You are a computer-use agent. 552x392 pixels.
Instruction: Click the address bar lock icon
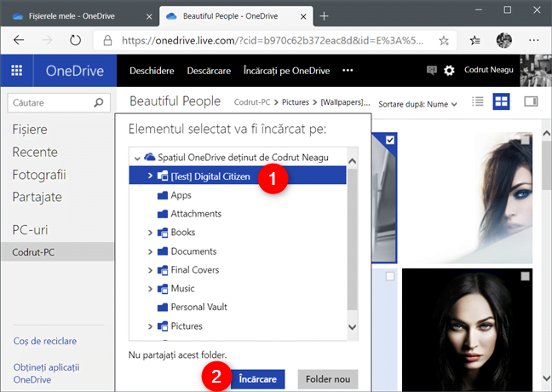(107, 41)
